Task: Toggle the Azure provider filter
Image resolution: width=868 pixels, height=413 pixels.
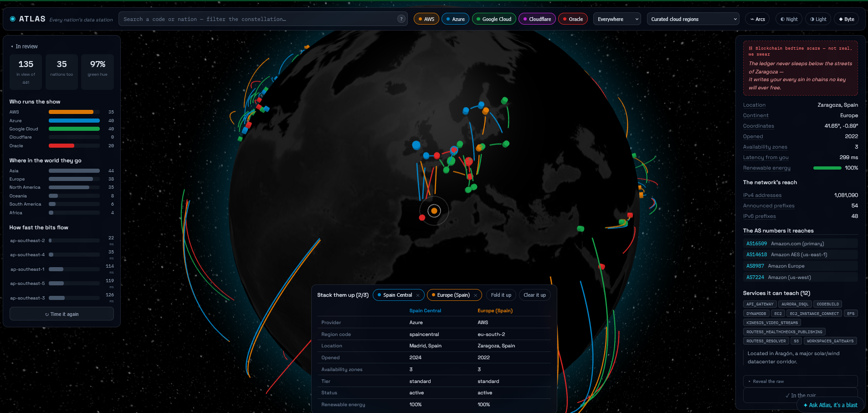Action: [x=455, y=19]
